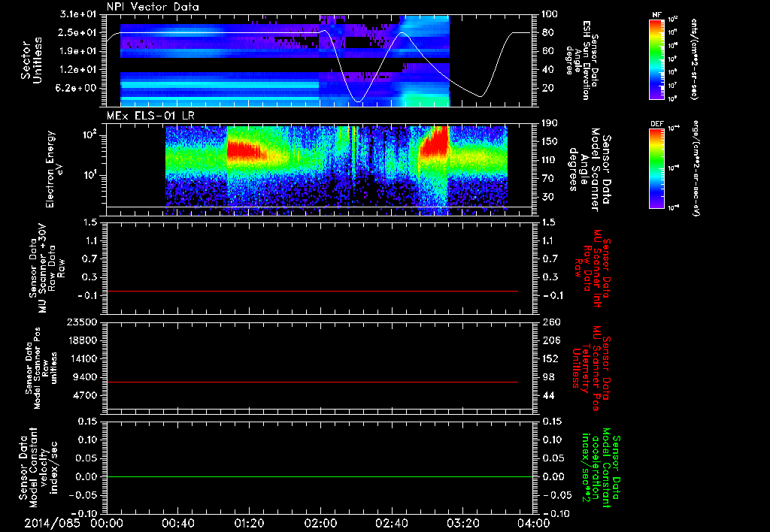Click the Model Scanner Angle degrees label
770x532 pixels.
click(590, 169)
